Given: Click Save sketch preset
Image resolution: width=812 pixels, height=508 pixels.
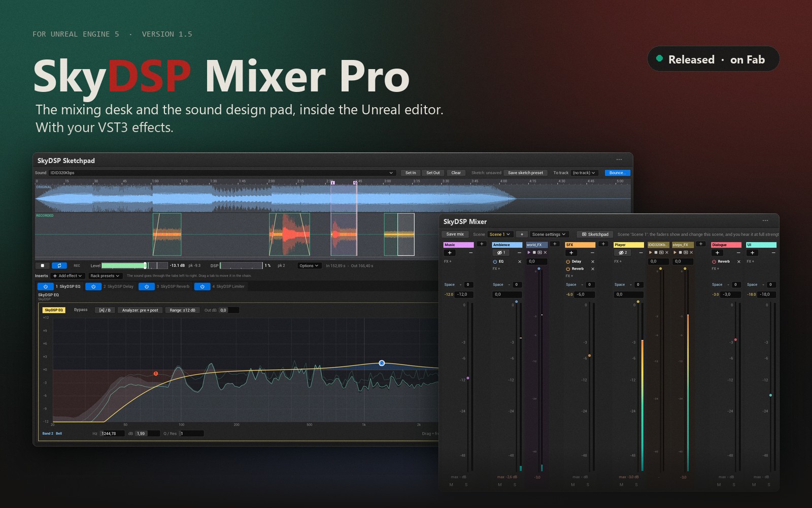Looking at the screenshot, I should pos(525,173).
